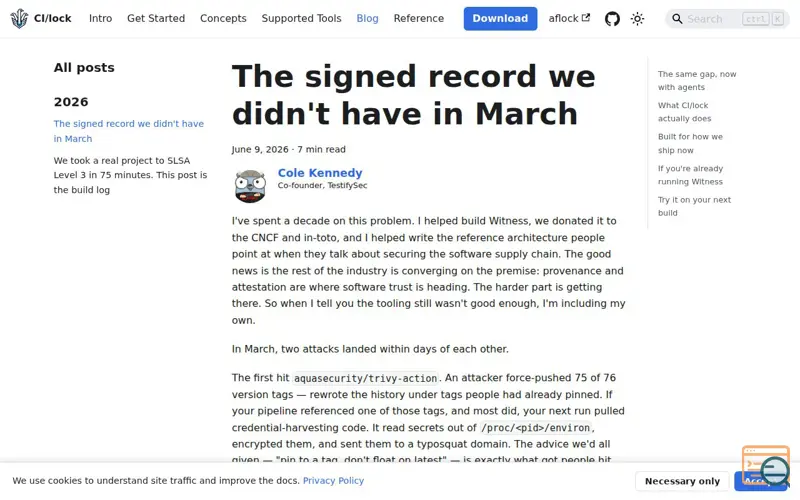Viewport: 800px width, 500px height.
Task: Toggle the light/dark theme sun icon
Action: pyautogui.click(x=637, y=19)
